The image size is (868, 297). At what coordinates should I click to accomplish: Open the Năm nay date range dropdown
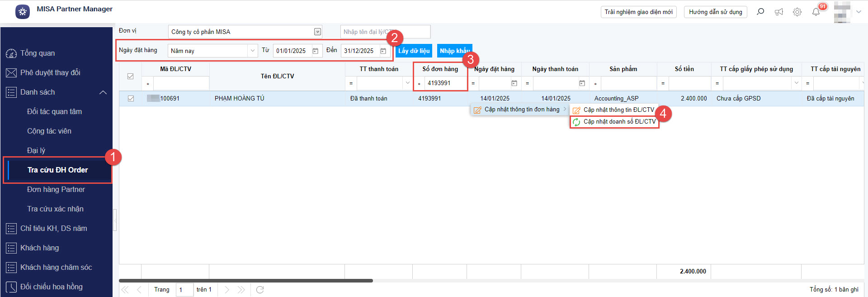tap(252, 51)
